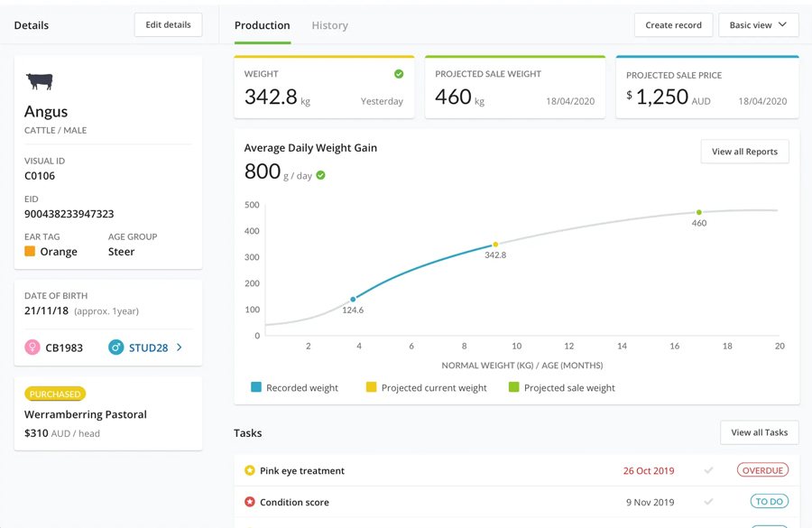Click the OVERDUE status badge
The height and width of the screenshot is (528, 812).
tap(762, 470)
